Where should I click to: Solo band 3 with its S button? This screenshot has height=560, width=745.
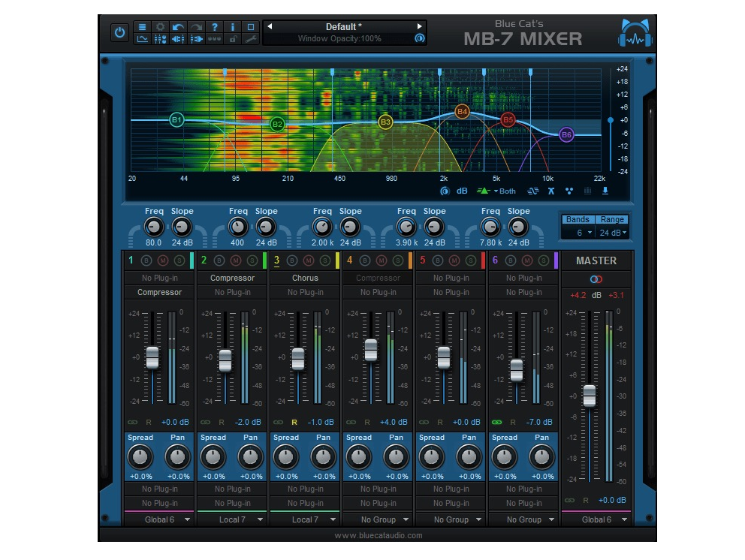pyautogui.click(x=325, y=260)
